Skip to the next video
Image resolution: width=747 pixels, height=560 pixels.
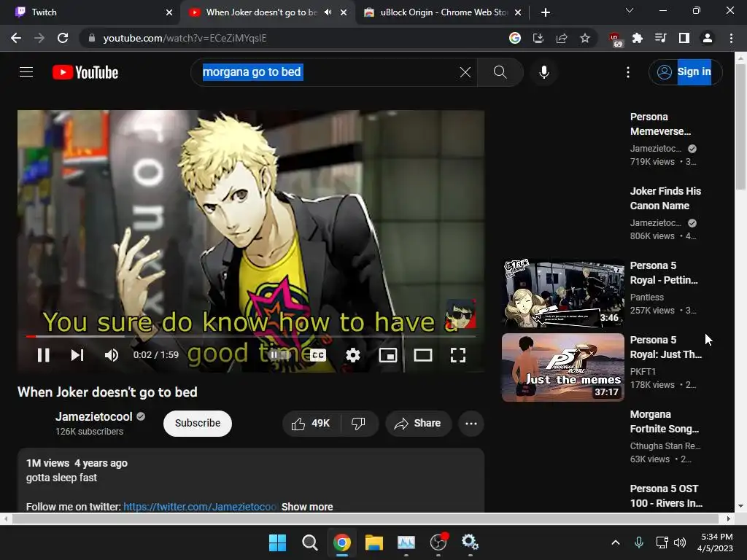[77, 355]
